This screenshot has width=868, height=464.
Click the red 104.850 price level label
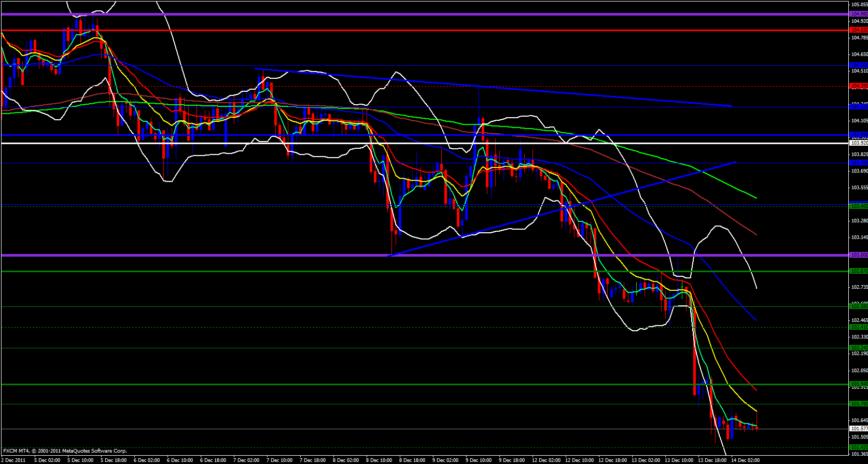(x=859, y=30)
